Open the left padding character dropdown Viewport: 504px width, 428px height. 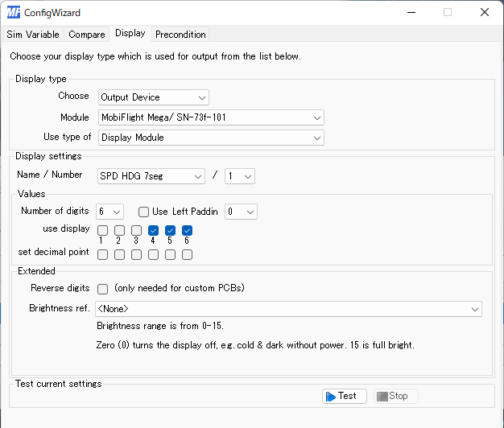click(x=241, y=212)
